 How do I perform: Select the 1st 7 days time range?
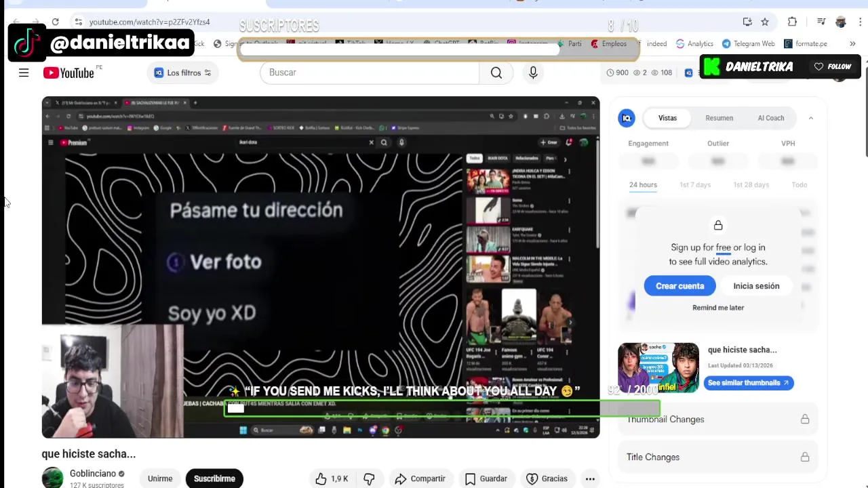pyautogui.click(x=695, y=185)
